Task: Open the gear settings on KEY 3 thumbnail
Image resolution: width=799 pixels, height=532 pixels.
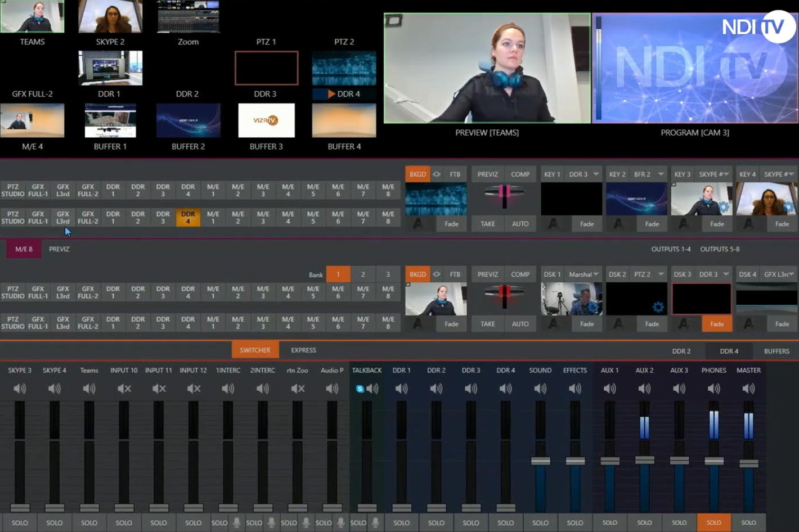Action: pos(724,208)
